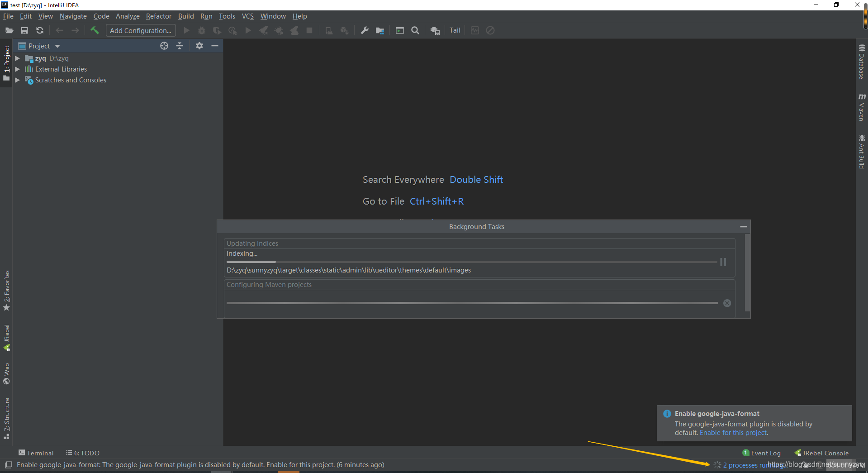Open Add Configuration dropdown
This screenshot has height=473, width=868.
[141, 30]
